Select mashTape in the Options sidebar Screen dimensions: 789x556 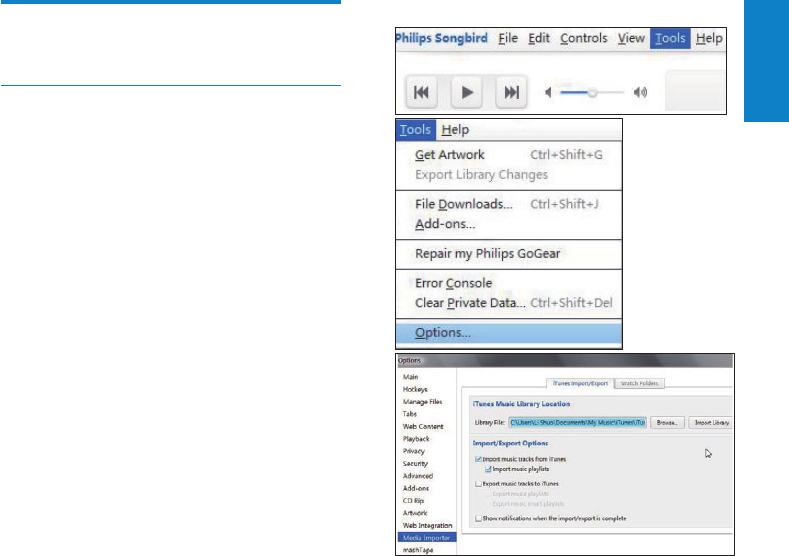click(x=418, y=550)
